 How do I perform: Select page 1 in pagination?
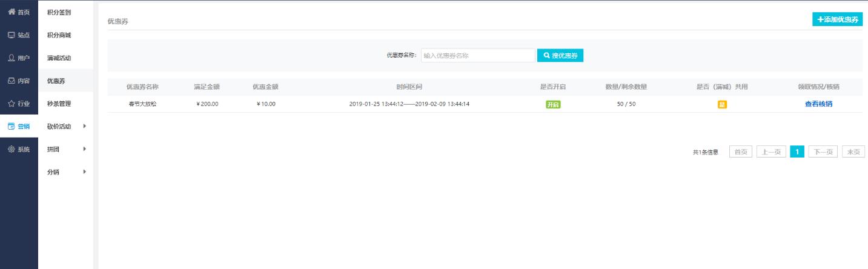[x=797, y=152]
